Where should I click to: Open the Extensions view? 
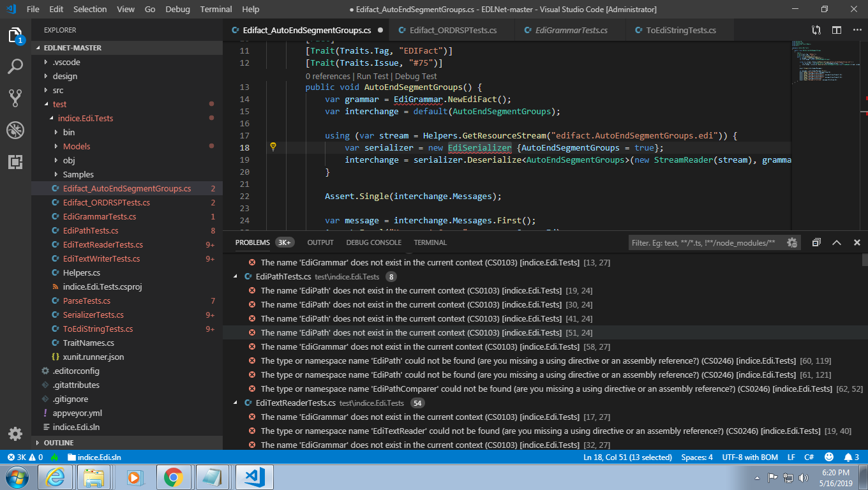tap(15, 161)
